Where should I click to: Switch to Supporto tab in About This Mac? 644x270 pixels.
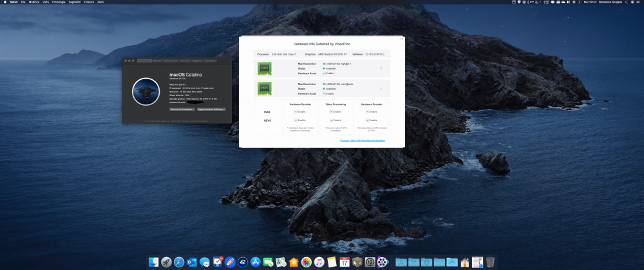[x=197, y=61]
